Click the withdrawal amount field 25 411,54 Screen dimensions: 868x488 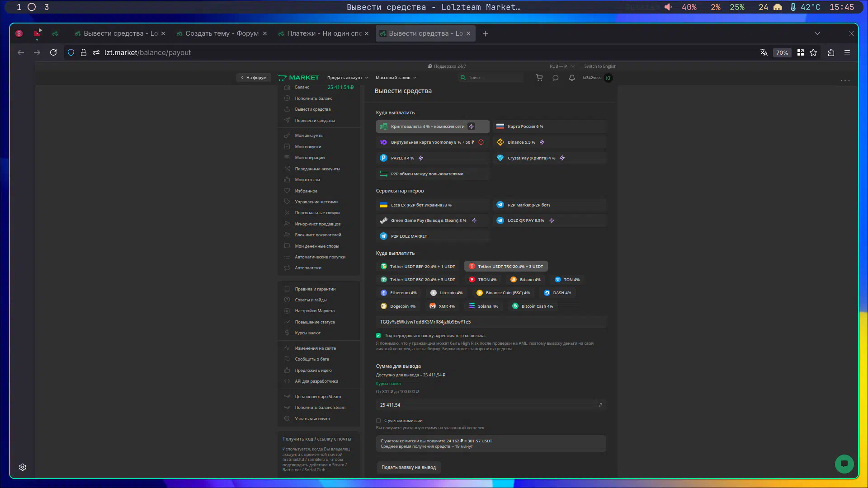click(x=491, y=405)
